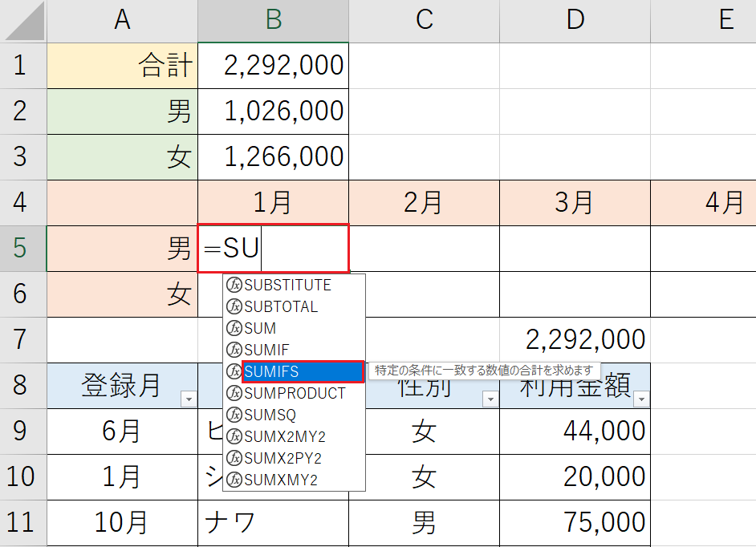Open the 利用金額 column filter dropdown
Screen dimensions: 756x547
(642, 399)
